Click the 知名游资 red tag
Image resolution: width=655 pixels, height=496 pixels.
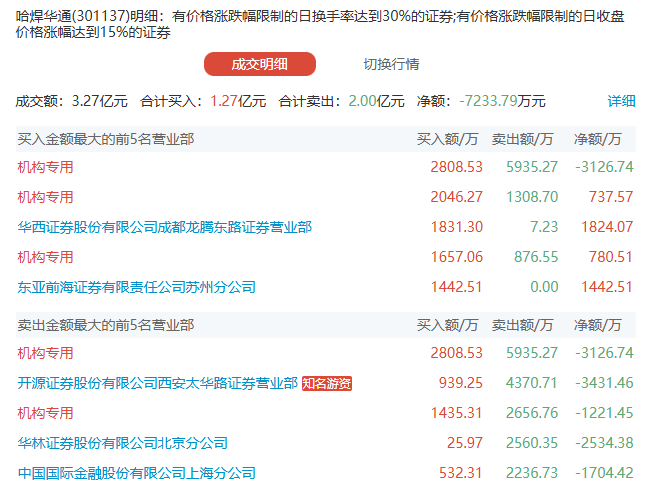327,383
